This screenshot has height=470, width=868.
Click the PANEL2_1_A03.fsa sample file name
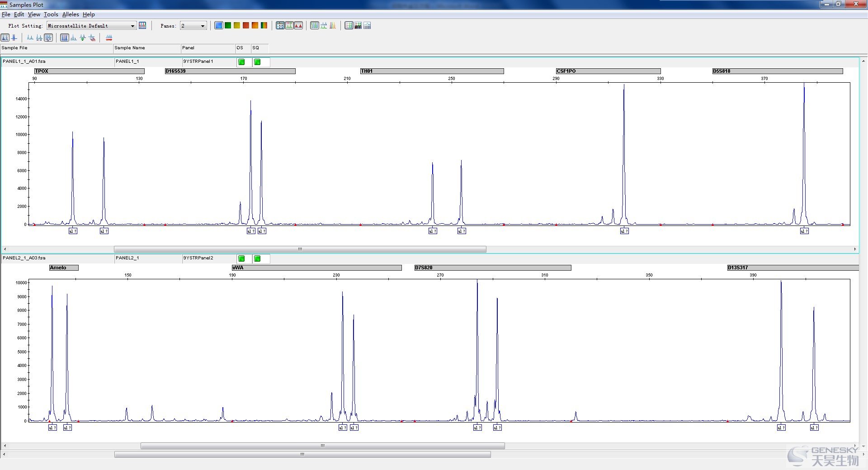[24, 258]
